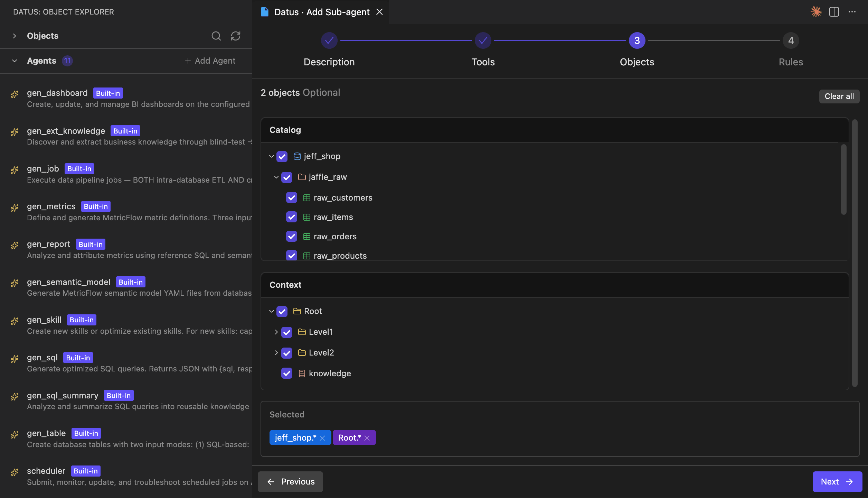Viewport: 868px width, 498px height.
Task: Click the sparkle icon beside gen_semantic_model
Action: pos(15,283)
